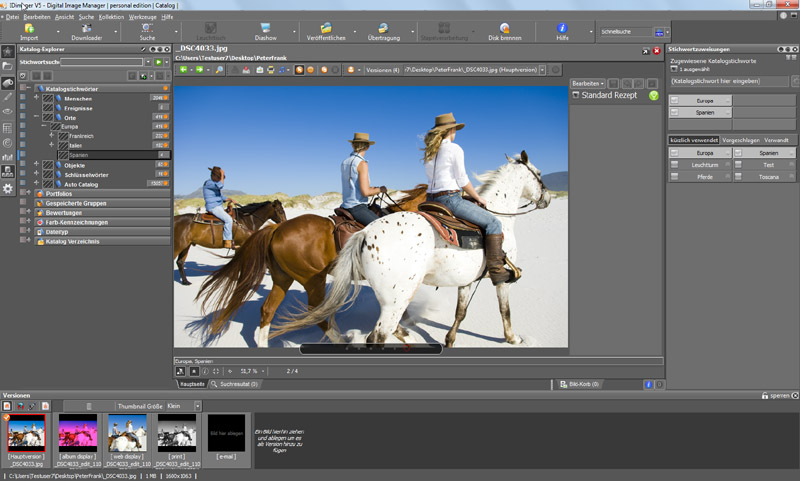Open the Werkzeuge menu
800x481 pixels.
coord(142,17)
